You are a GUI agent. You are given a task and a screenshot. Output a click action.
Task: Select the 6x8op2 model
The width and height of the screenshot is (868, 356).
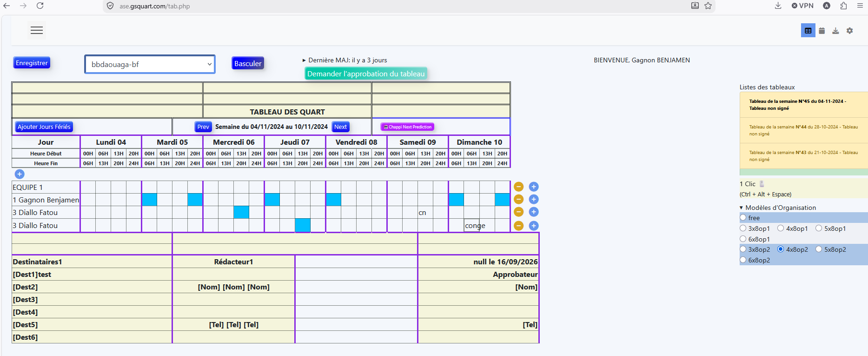tap(743, 260)
